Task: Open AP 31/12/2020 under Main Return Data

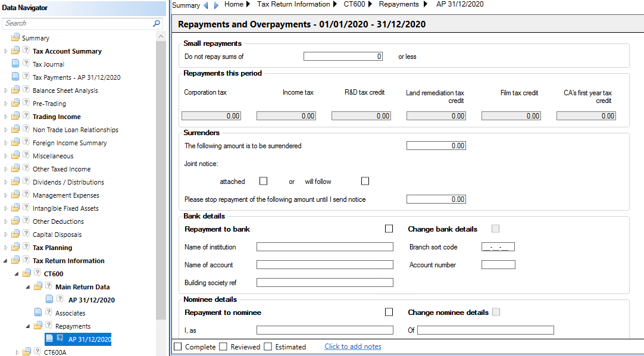Action: 91,300
